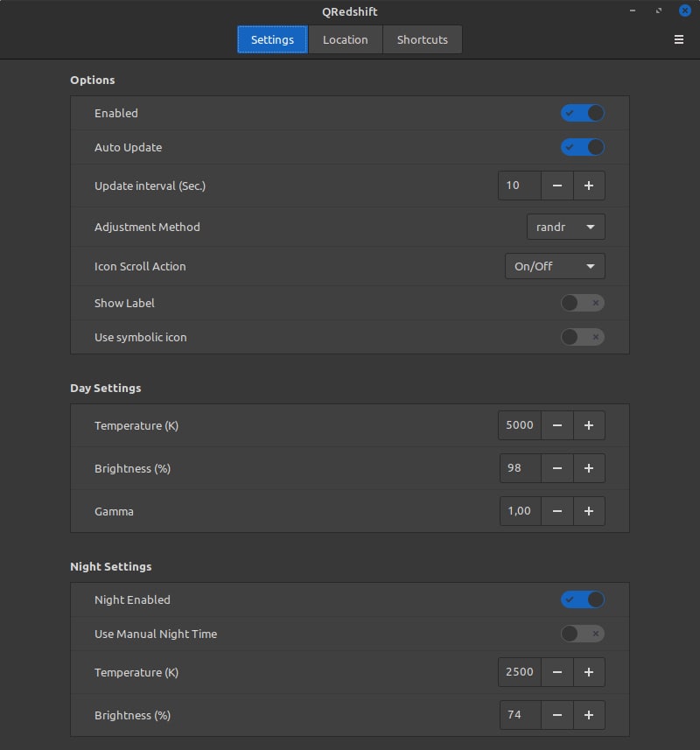Turn off the Auto Update switch

pos(583,147)
